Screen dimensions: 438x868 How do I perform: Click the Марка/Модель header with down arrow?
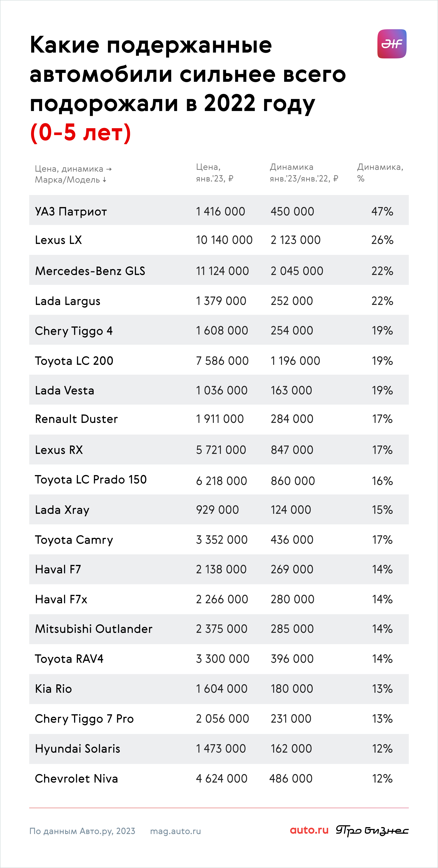71,180
